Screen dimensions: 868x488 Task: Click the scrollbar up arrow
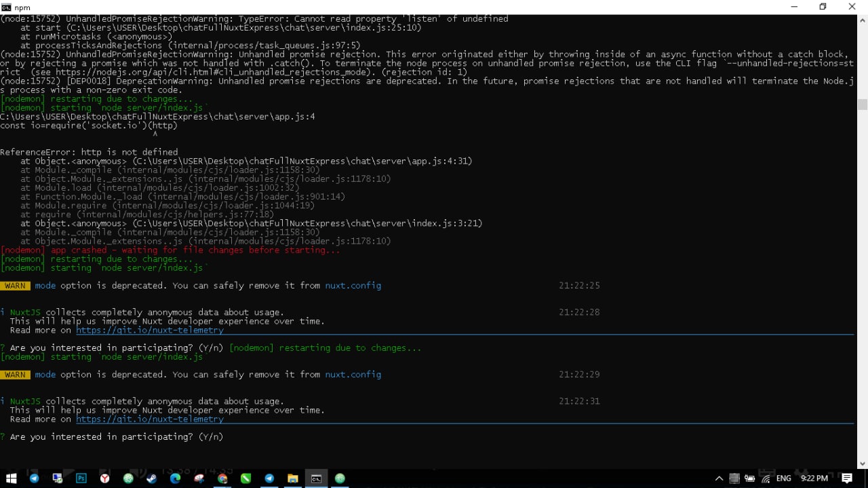(x=863, y=19)
